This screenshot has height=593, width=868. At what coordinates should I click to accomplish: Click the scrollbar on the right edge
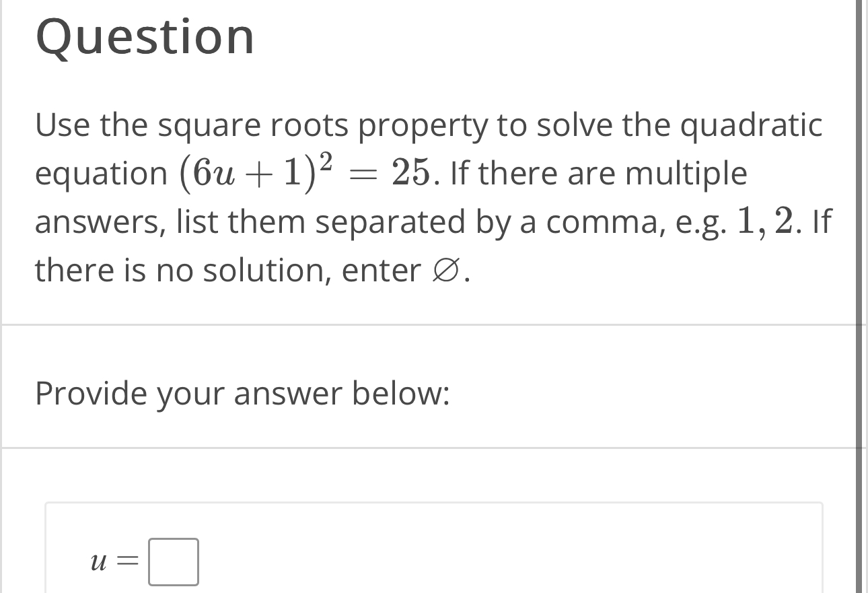point(863,296)
